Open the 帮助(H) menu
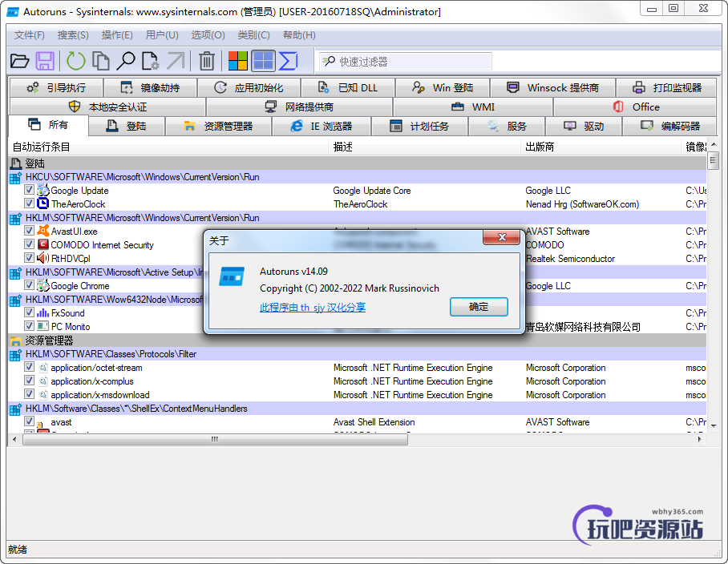 pos(300,35)
